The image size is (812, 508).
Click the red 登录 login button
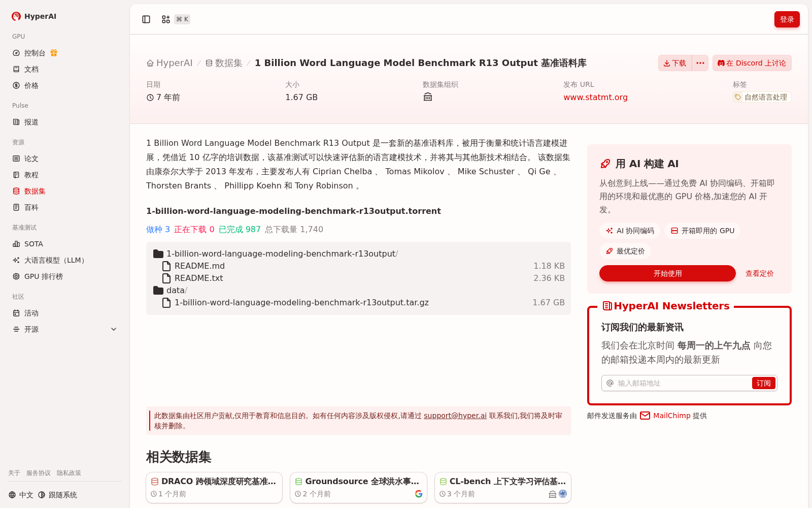787,19
